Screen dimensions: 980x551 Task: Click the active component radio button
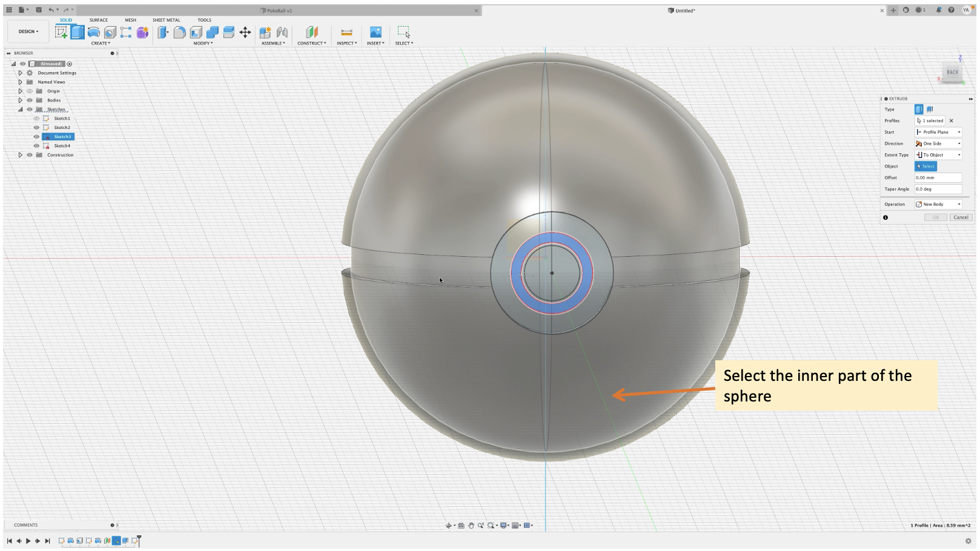(70, 64)
